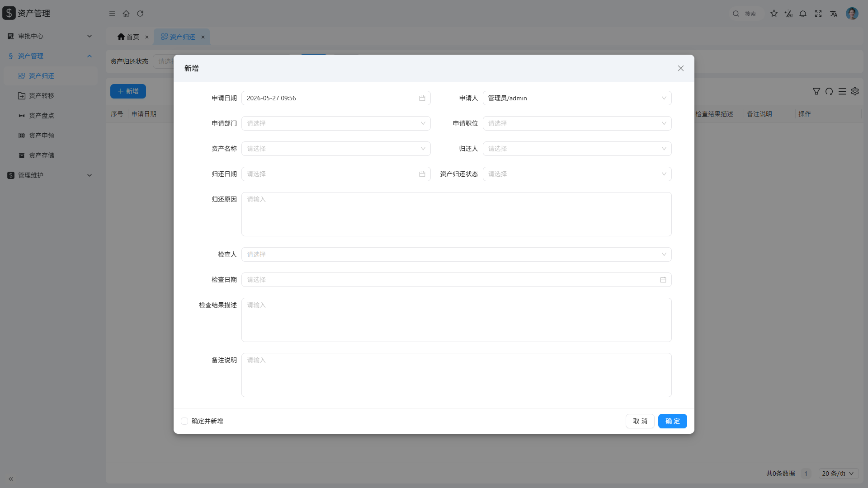Open the dialog's 资产归还状态 dropdown

[x=577, y=174]
